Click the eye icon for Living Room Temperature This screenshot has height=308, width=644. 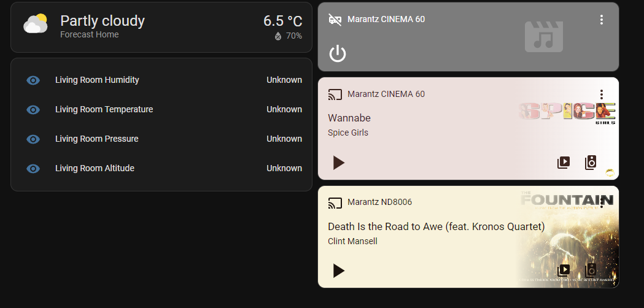[33, 110]
